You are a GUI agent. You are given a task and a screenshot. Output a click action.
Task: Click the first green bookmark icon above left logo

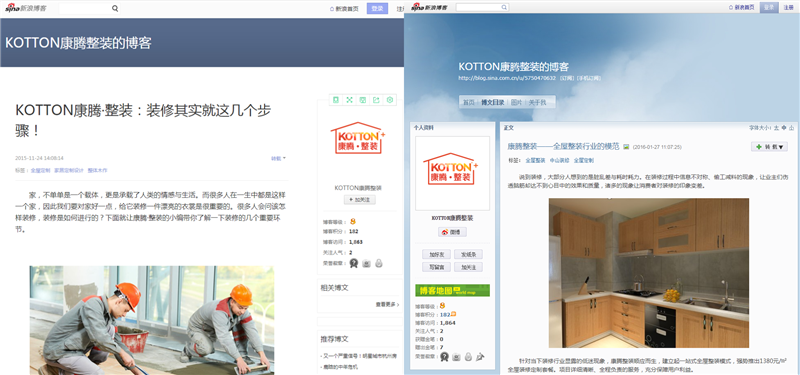[336, 100]
